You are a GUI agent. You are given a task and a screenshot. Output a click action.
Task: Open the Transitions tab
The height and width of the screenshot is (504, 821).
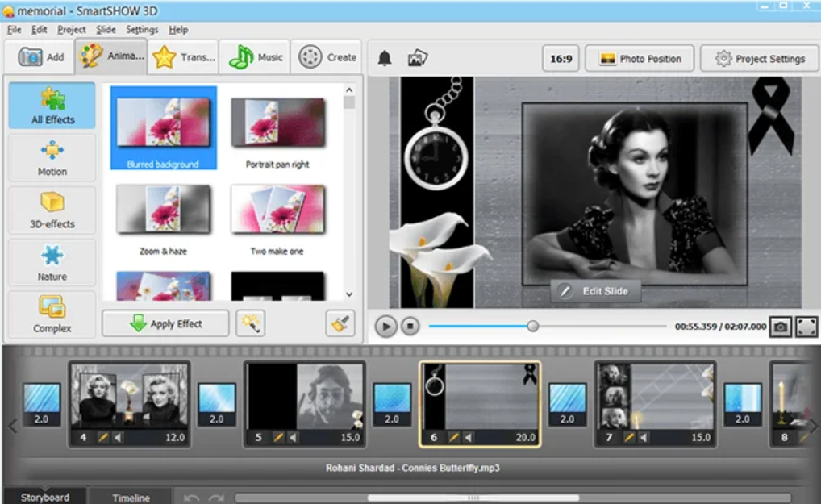pos(183,57)
